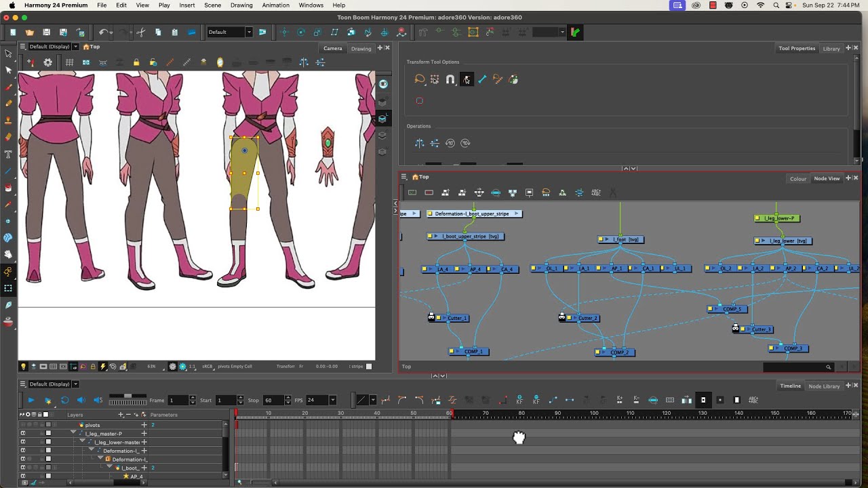This screenshot has height=488, width=868.
Task: Click the Undo arrow in top toolbar
Action: coord(102,32)
